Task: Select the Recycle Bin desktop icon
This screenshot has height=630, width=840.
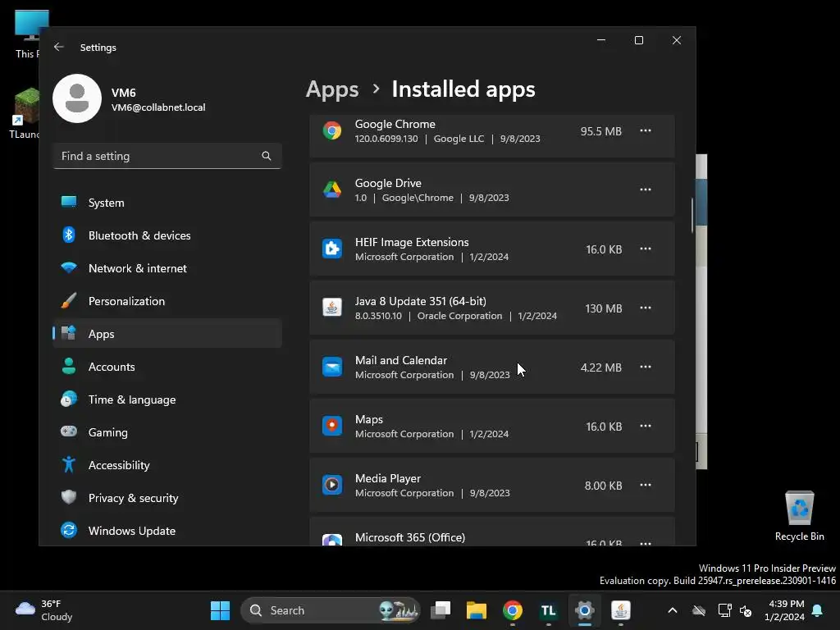Action: tap(799, 515)
